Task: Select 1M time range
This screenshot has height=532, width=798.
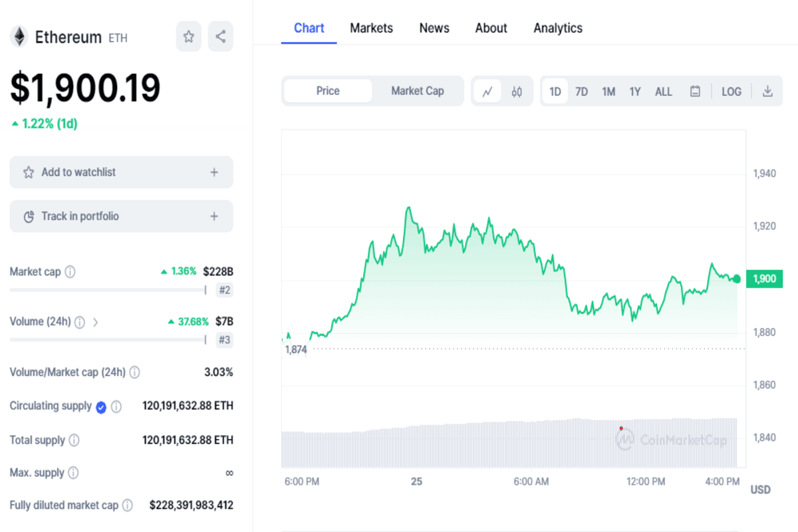Action: [608, 92]
